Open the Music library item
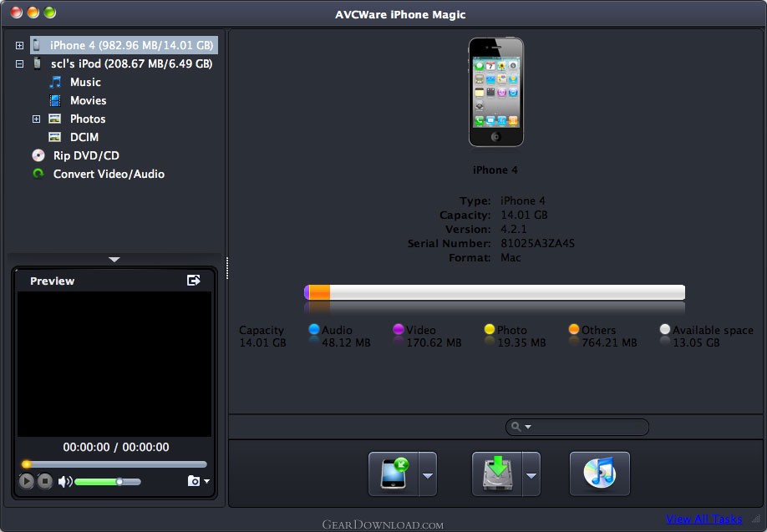 [x=85, y=82]
